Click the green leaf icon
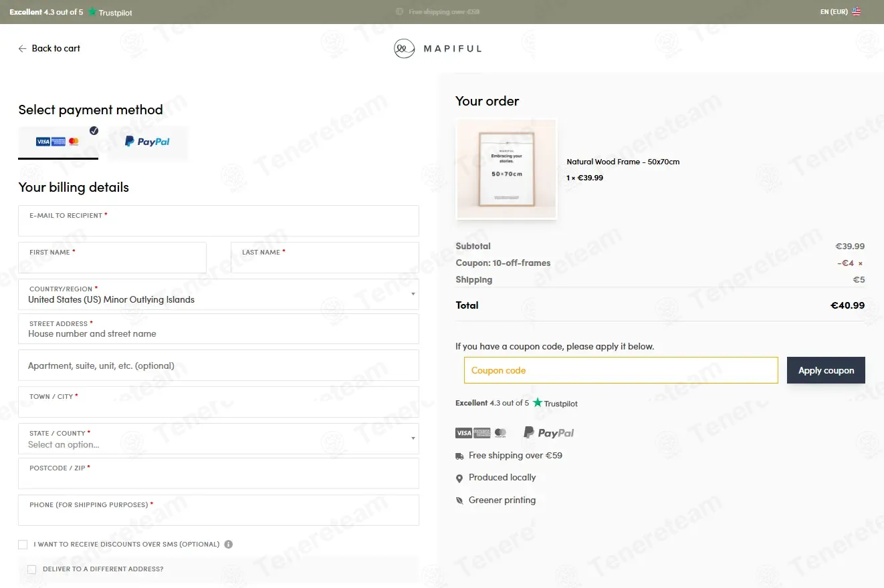Viewport: 884px width, 588px height. click(x=459, y=500)
